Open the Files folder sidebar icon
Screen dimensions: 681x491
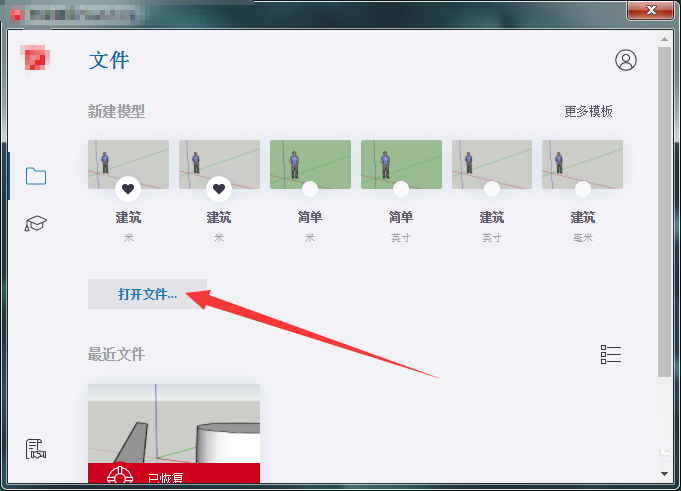(36, 176)
